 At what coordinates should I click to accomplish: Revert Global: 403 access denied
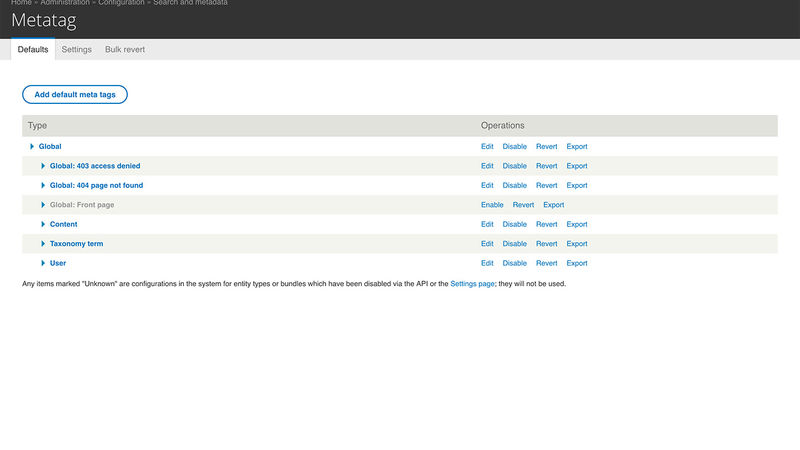[546, 166]
